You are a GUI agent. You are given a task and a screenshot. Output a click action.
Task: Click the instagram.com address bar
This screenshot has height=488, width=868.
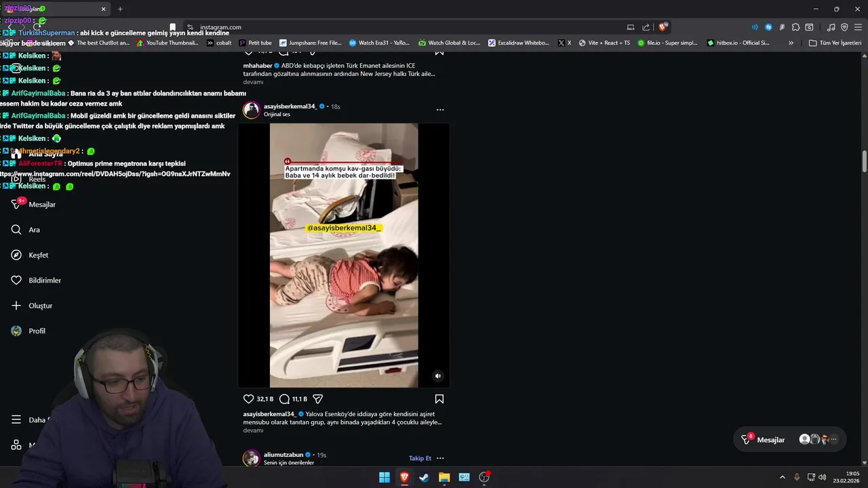407,27
